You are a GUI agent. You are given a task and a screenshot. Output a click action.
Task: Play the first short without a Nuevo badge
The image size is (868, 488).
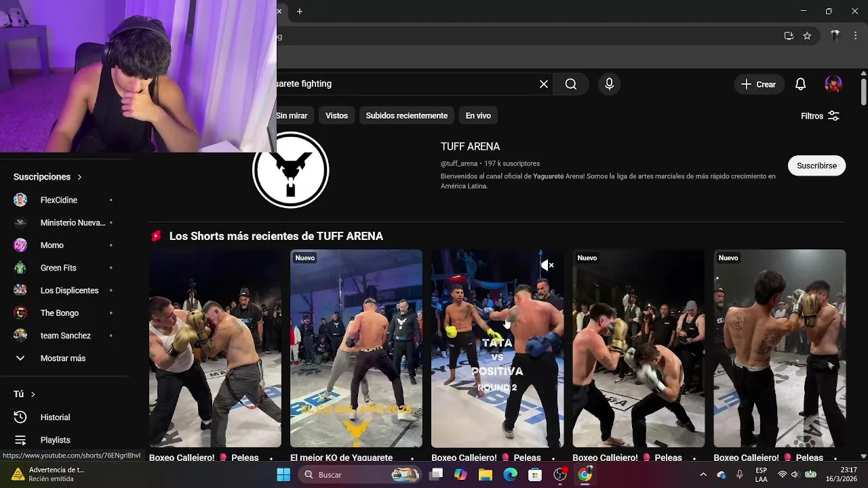pos(215,348)
